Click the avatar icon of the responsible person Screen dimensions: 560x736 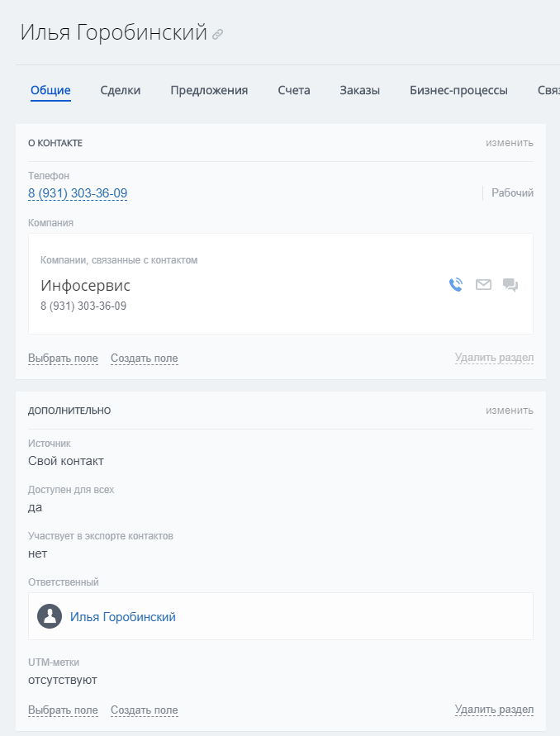[50, 616]
